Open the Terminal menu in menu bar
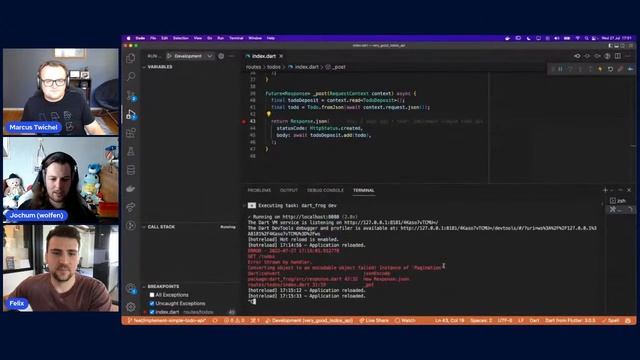 (x=236, y=38)
